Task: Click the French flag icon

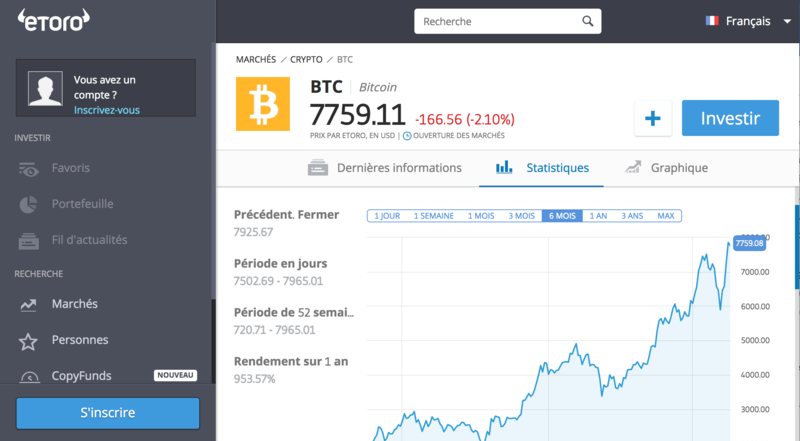Action: pyautogui.click(x=712, y=21)
